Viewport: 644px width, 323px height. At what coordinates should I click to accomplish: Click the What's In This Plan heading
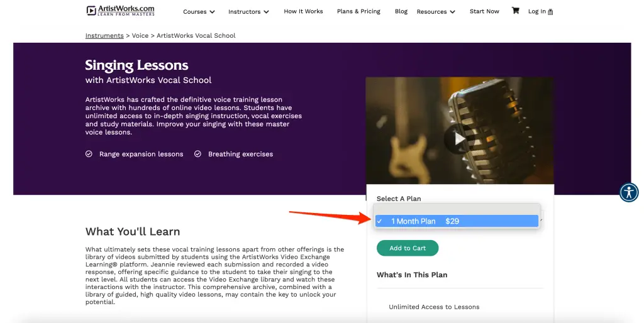[x=412, y=275]
